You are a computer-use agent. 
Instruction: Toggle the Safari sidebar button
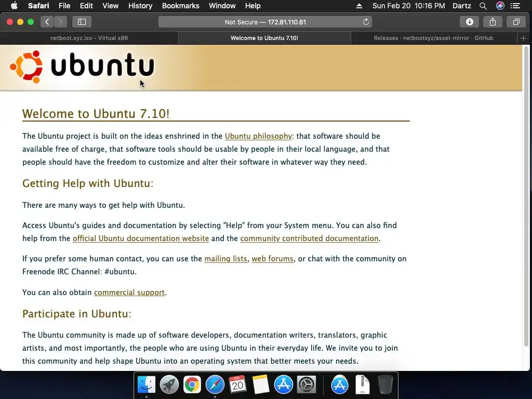click(82, 22)
